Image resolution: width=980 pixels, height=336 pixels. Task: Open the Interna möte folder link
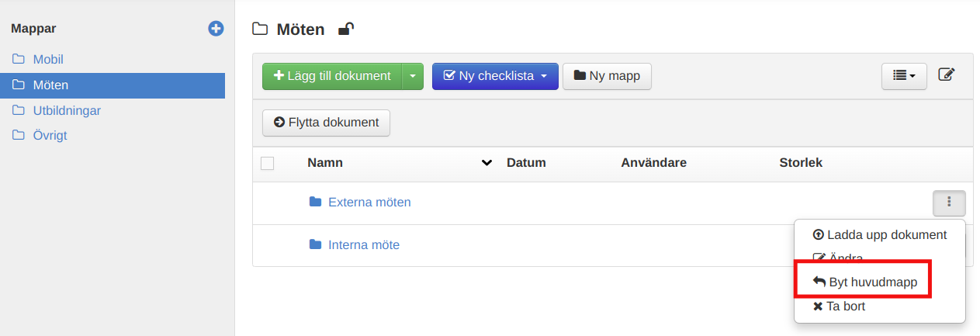point(364,245)
